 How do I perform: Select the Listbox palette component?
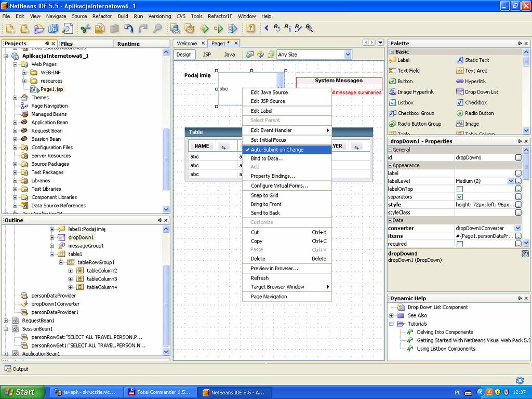(402, 102)
